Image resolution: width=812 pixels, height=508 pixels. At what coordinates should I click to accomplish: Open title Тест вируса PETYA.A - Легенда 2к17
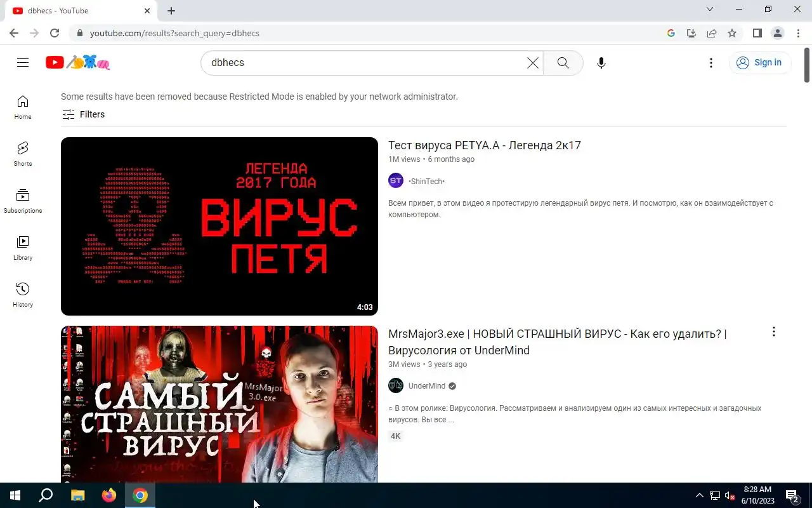[485, 145]
